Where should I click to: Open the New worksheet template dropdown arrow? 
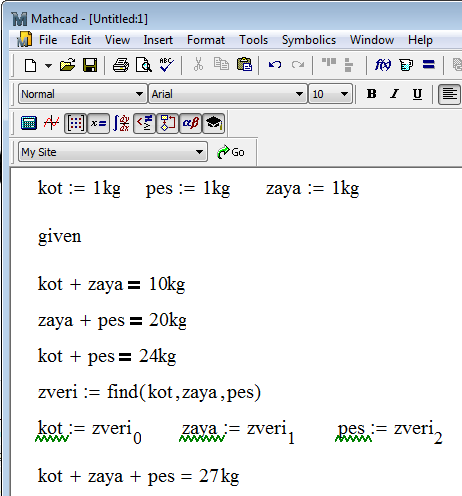pos(48,65)
